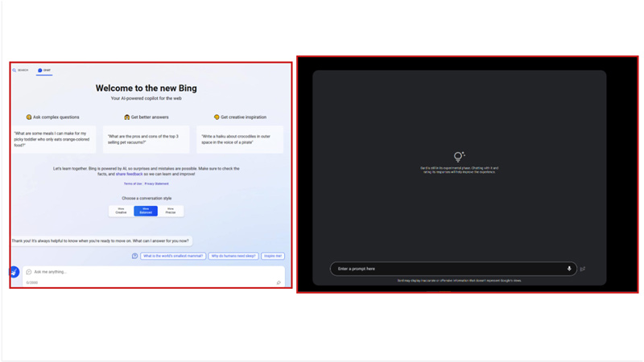The height and width of the screenshot is (362, 644).
Task: Click the chat bubble icon in Bing input
Action: pos(29,272)
